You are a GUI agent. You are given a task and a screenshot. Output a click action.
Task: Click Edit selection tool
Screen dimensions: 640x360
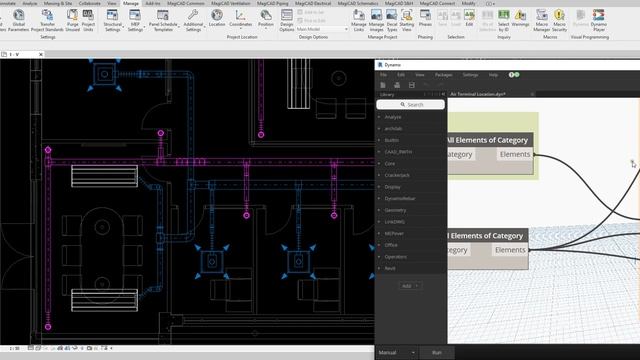pos(469,18)
